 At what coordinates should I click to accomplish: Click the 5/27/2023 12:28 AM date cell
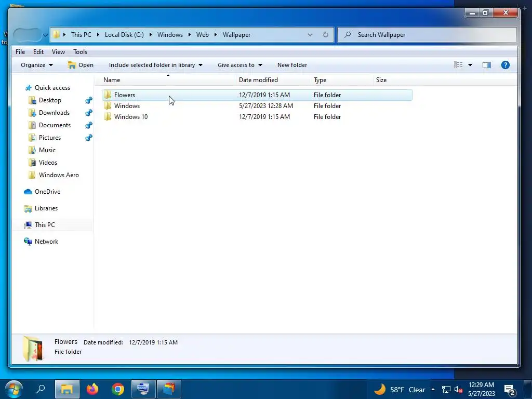[265, 105]
